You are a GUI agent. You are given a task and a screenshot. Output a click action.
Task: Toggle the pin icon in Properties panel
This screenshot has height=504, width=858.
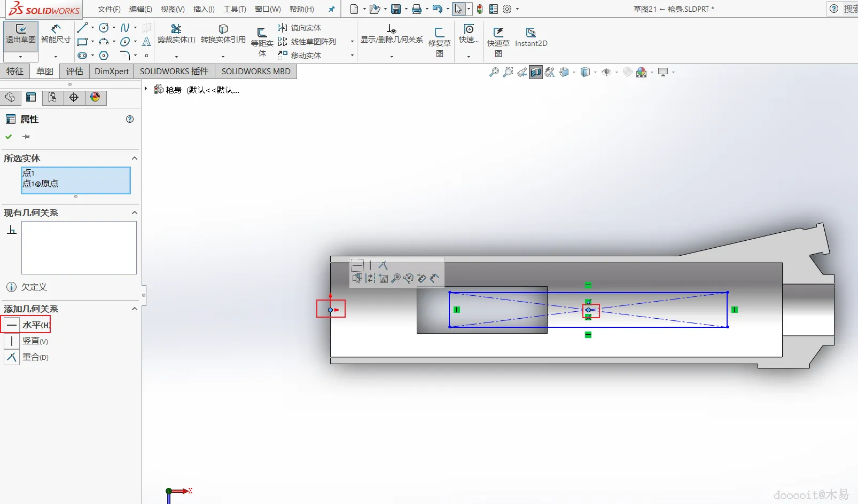(26, 137)
